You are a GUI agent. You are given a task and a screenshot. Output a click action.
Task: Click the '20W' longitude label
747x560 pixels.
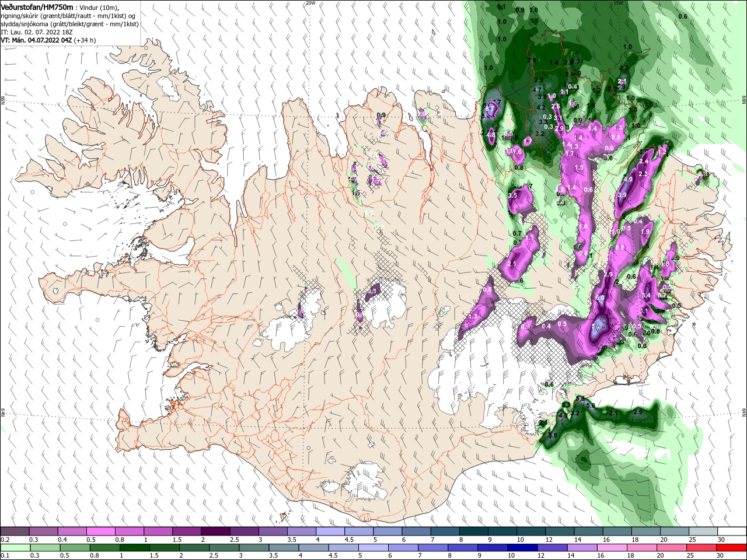310,3
